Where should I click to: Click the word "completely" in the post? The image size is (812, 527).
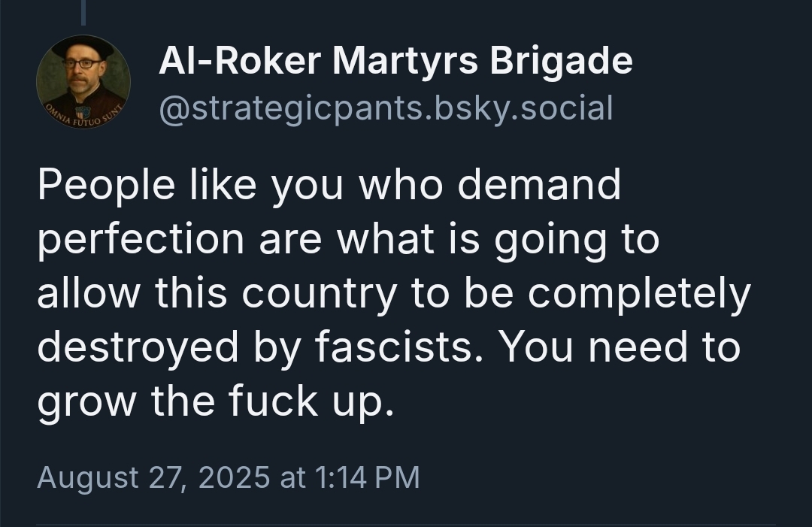click(639, 293)
